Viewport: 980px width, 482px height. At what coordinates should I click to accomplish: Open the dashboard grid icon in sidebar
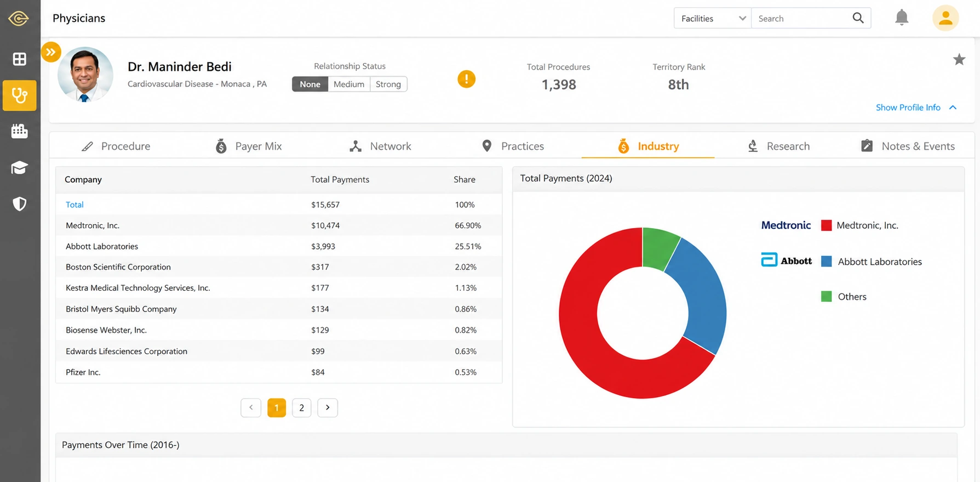pyautogui.click(x=20, y=59)
